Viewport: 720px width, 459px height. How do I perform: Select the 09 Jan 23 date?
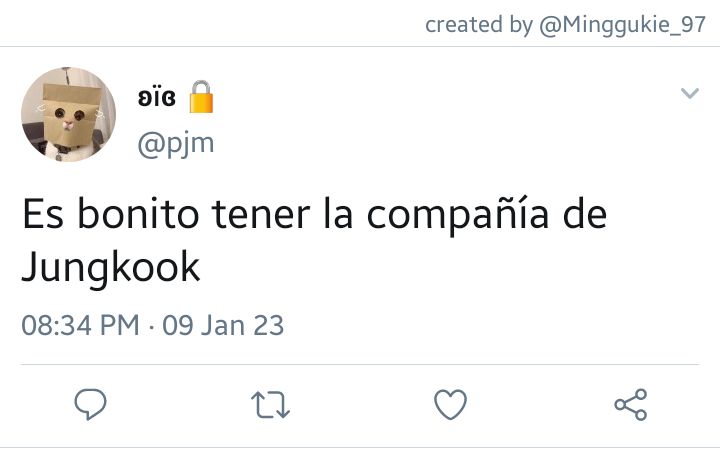click(x=223, y=325)
